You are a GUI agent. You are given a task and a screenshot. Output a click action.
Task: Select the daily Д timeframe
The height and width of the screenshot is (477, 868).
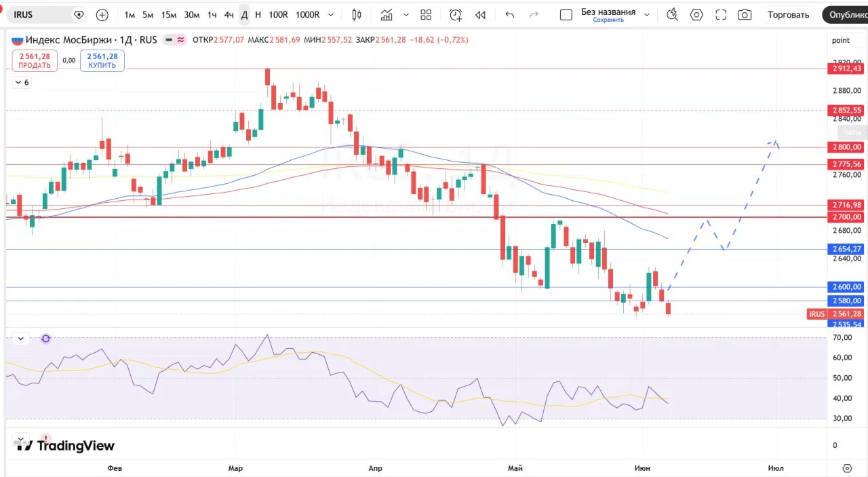[x=244, y=14]
